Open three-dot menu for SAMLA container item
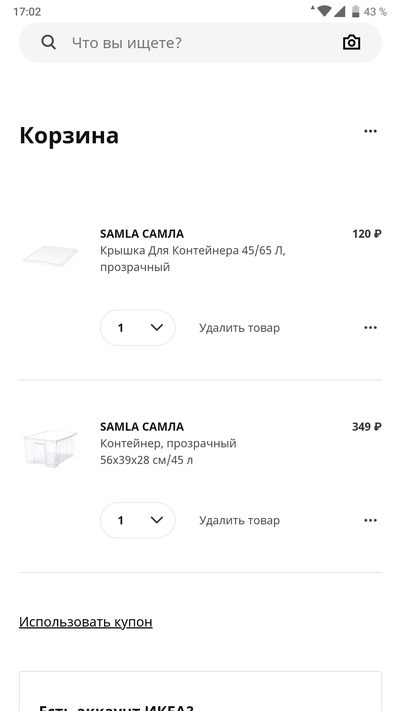The width and height of the screenshot is (400, 711). click(x=371, y=521)
